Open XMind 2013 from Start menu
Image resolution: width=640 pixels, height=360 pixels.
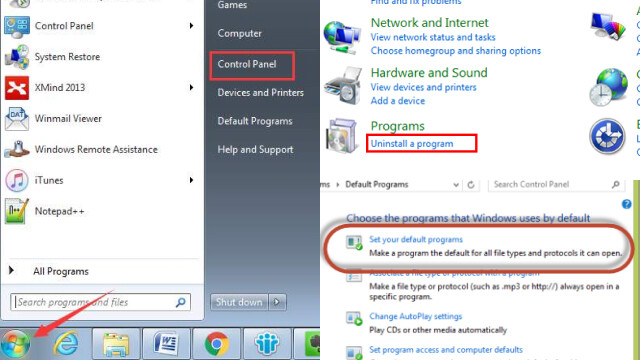60,87
